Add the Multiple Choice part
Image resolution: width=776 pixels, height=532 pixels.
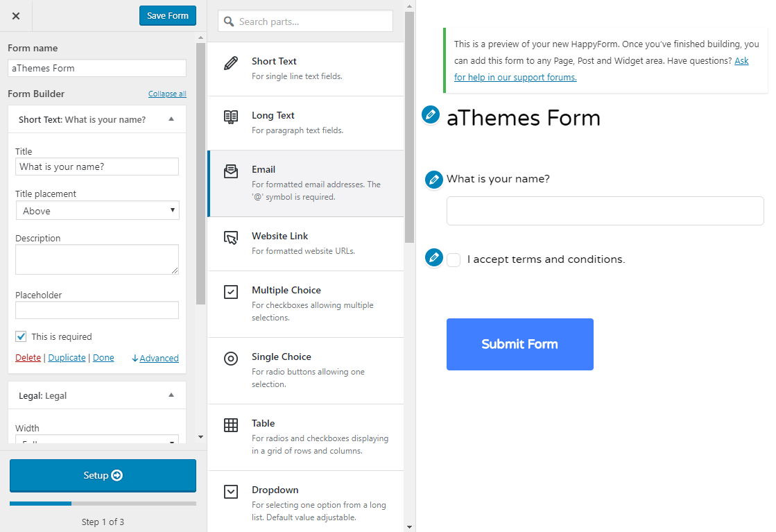pyautogui.click(x=305, y=304)
